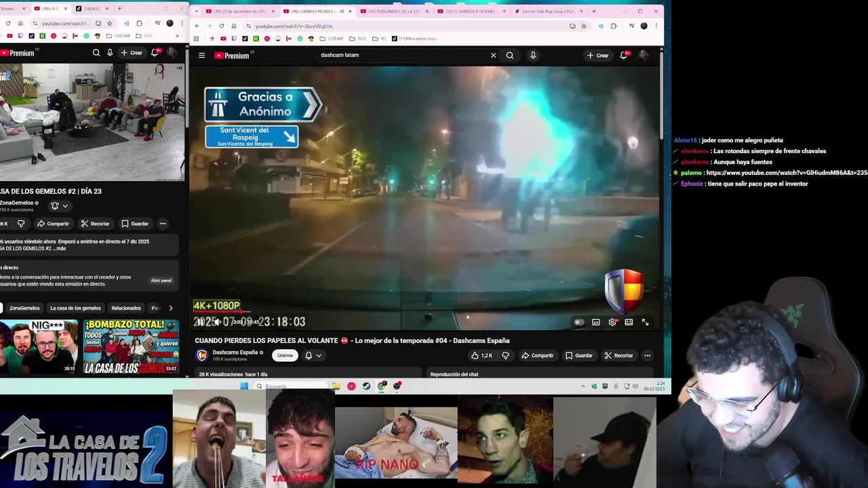The image size is (868, 488).
Task: Open search in left YouTube window
Action: pos(96,53)
